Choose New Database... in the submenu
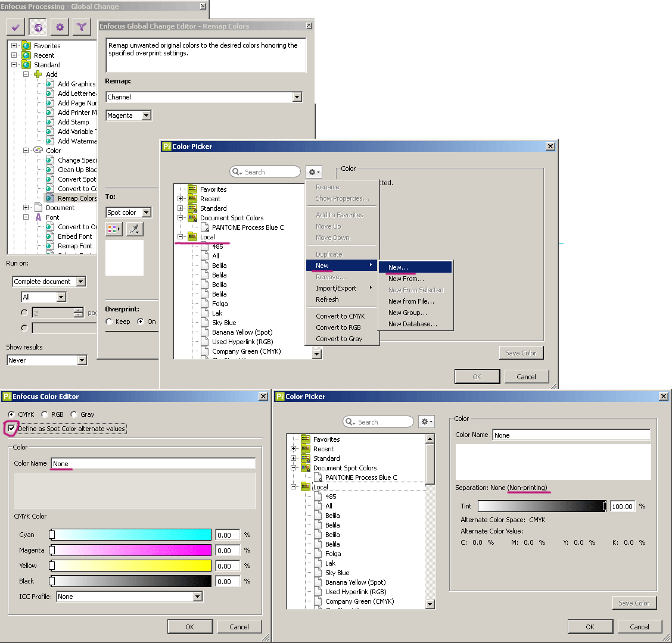Viewport: 672px width, 643px height. pos(415,324)
